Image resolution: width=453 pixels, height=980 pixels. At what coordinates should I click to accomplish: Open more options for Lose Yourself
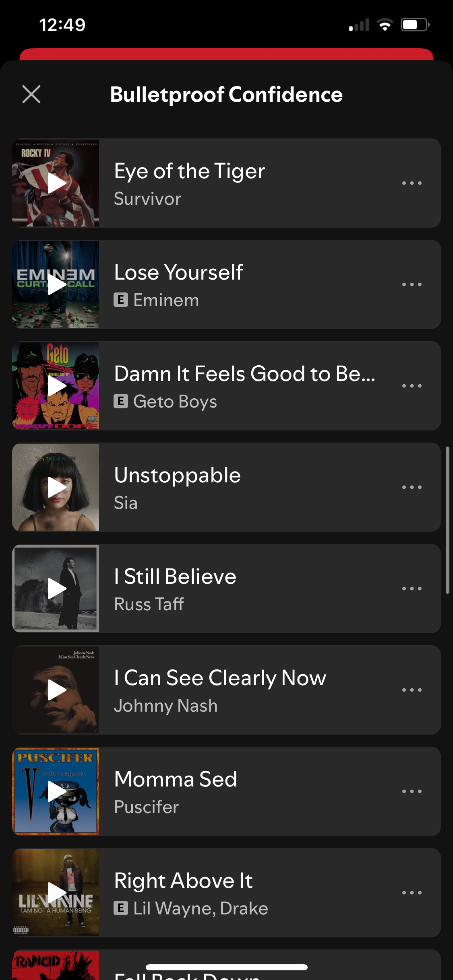[x=412, y=284]
